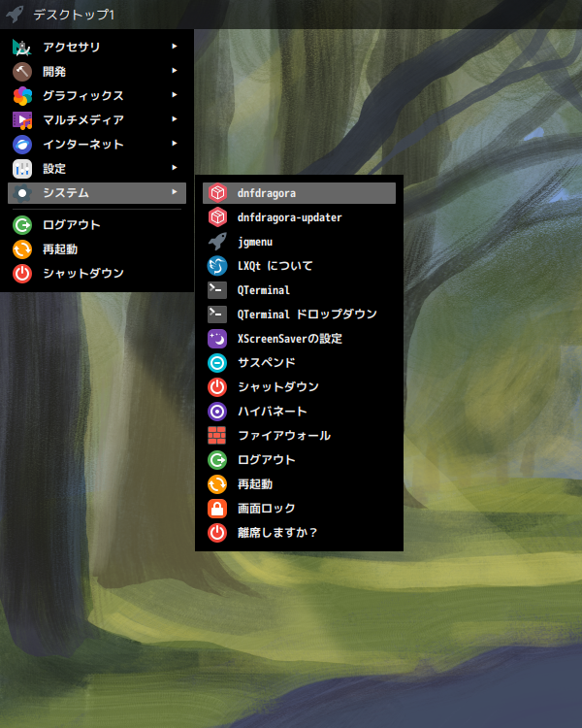Launch QTerminal ドロップダウン entry
This screenshot has width=582, height=728.
(x=300, y=314)
